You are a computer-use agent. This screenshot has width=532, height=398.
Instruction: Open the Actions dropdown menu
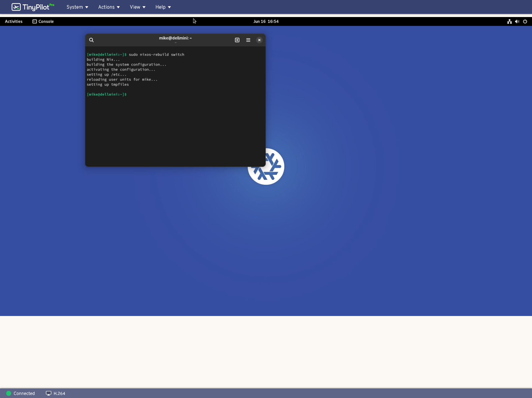pyautogui.click(x=109, y=7)
